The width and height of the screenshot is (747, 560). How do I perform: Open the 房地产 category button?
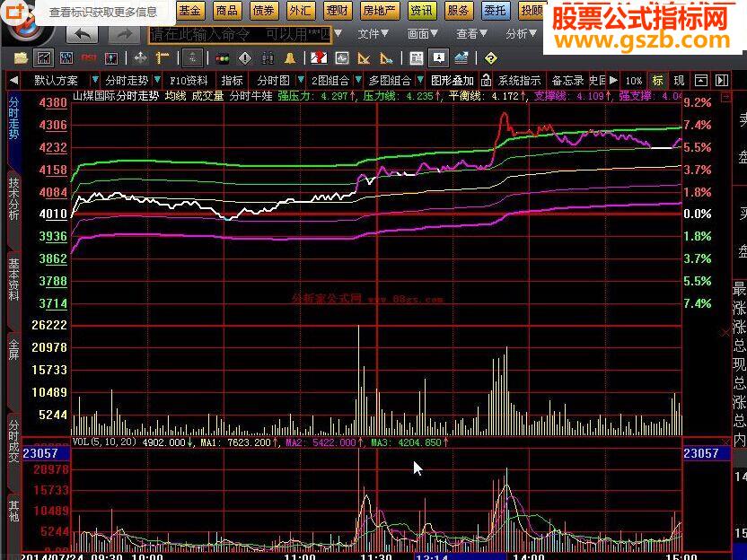[x=379, y=10]
